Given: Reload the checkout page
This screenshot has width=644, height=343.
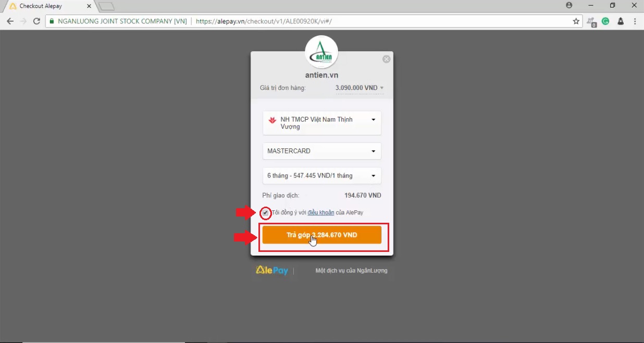Looking at the screenshot, I should tap(36, 21).
